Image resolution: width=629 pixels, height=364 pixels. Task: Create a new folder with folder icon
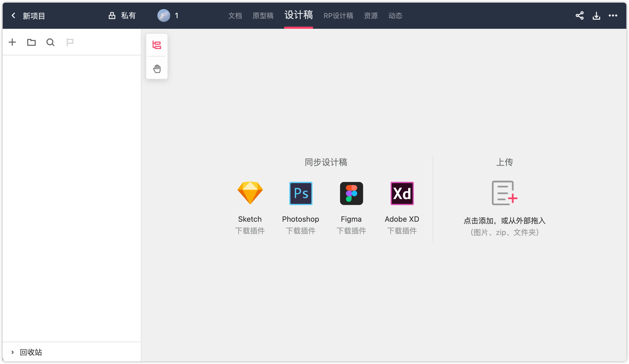point(31,42)
